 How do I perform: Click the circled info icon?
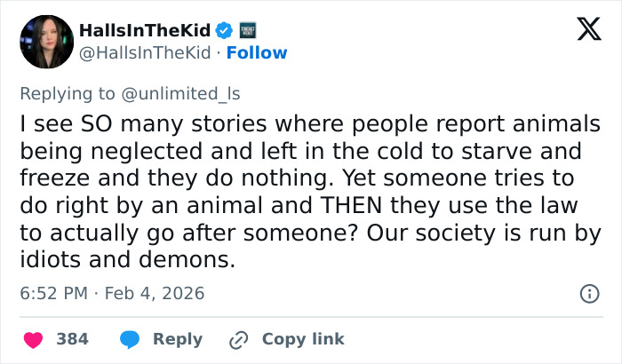click(587, 293)
